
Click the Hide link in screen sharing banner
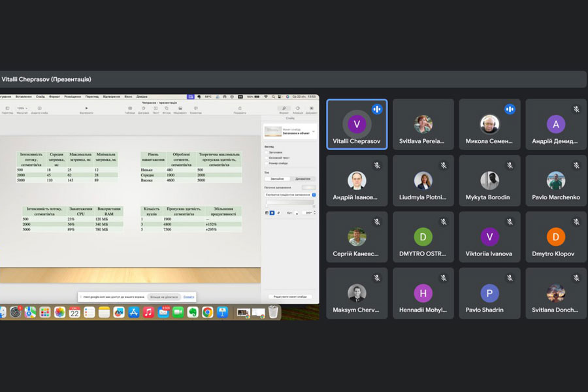point(189,297)
